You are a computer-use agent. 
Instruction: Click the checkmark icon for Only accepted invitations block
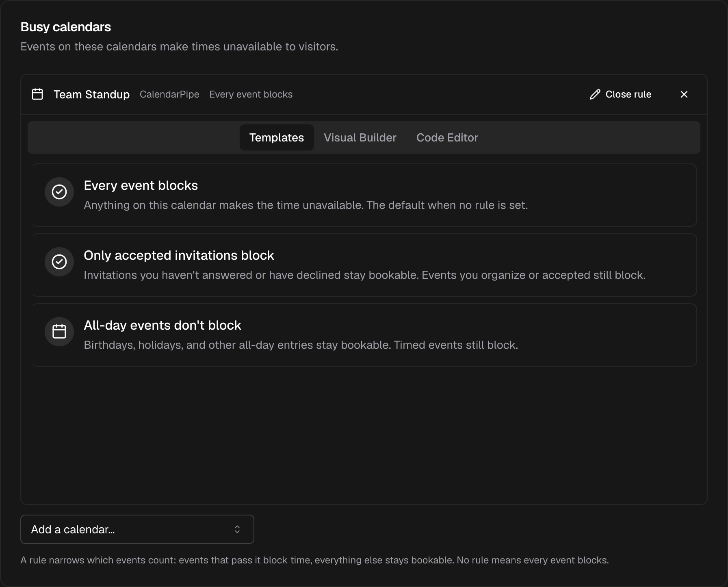click(x=59, y=262)
